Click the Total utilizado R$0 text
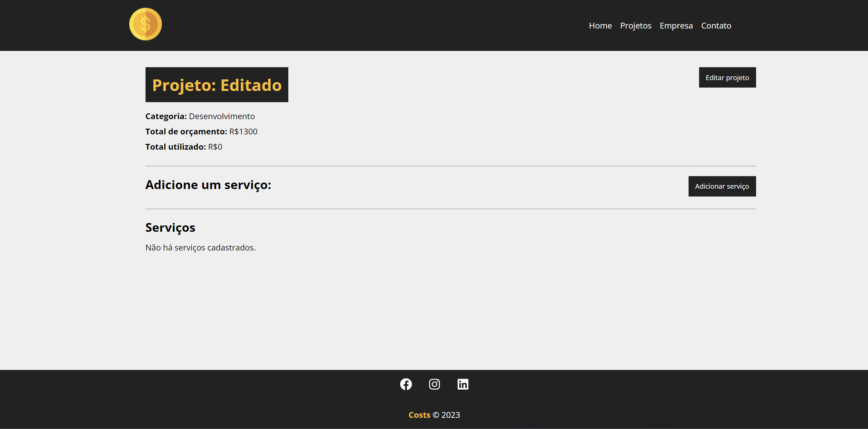Viewport: 868px width, 429px height. (x=184, y=146)
